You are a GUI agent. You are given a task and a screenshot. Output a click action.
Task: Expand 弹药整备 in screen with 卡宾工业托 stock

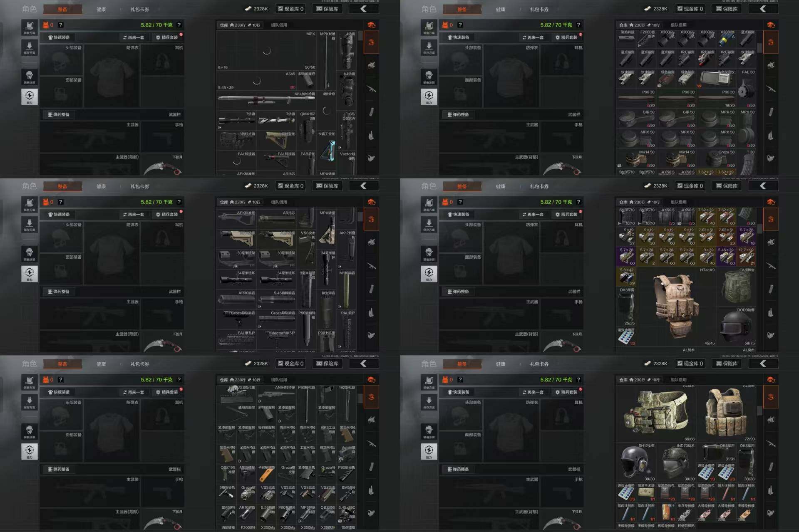click(x=58, y=114)
